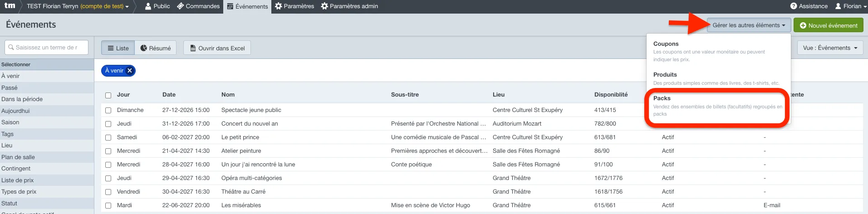Open the Florian user menu
868x214 pixels.
851,6
